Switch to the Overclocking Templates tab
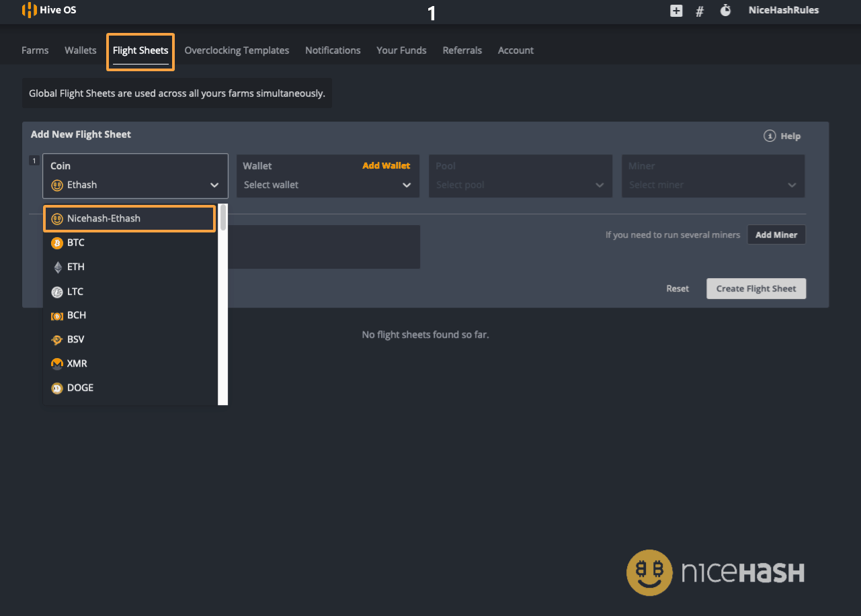This screenshot has height=616, width=861. pos(237,50)
